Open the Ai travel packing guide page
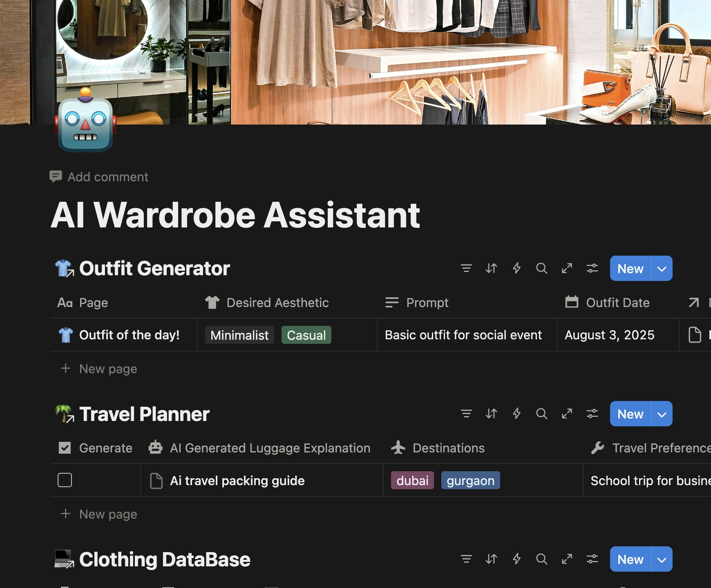711x588 pixels. [237, 480]
